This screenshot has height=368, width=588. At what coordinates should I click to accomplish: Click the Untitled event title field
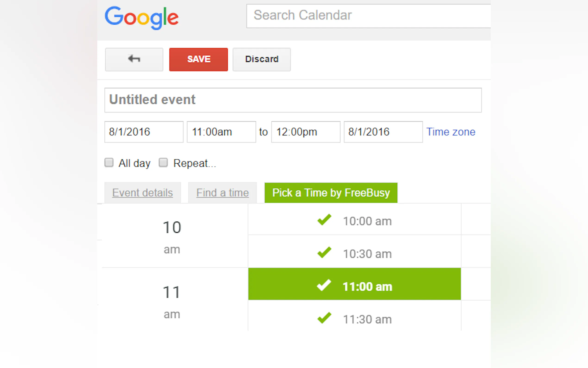tap(293, 100)
